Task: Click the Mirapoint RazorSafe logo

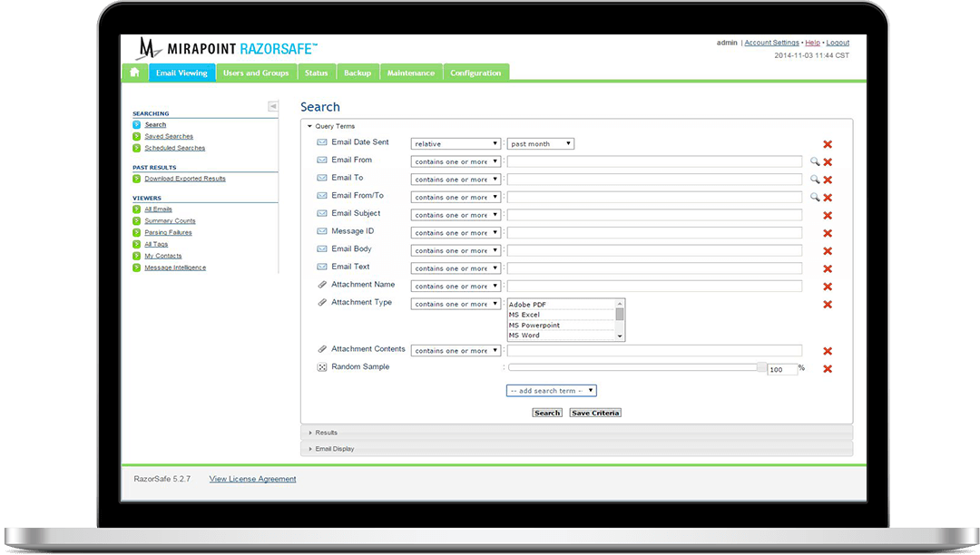Action: point(226,48)
